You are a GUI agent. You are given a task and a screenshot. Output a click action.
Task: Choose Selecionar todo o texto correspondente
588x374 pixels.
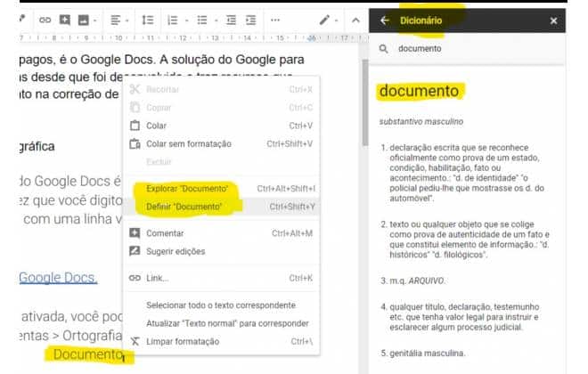pos(221,305)
